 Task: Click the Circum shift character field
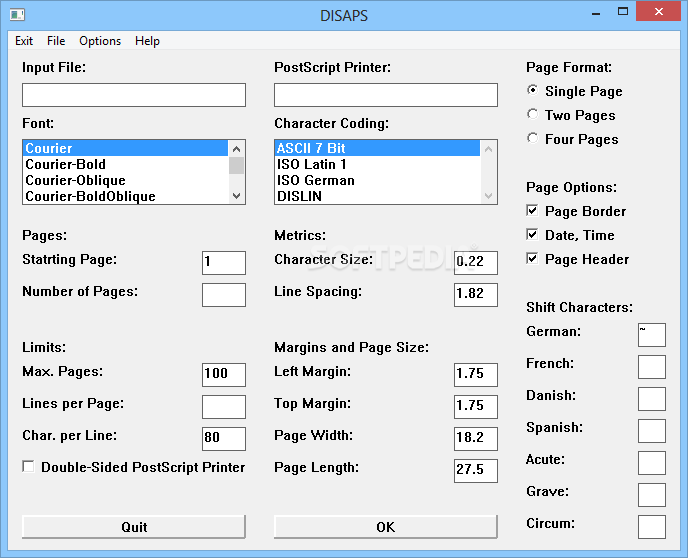point(652,527)
